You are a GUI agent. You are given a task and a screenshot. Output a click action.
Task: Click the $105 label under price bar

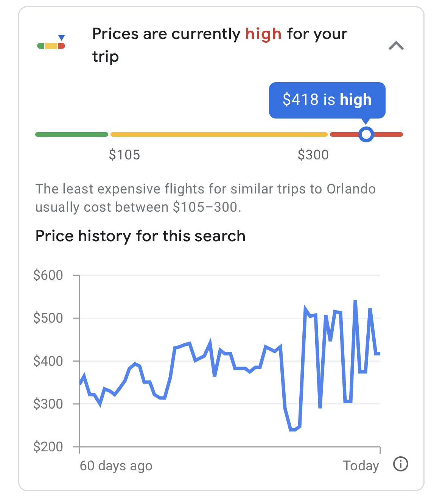(x=124, y=155)
